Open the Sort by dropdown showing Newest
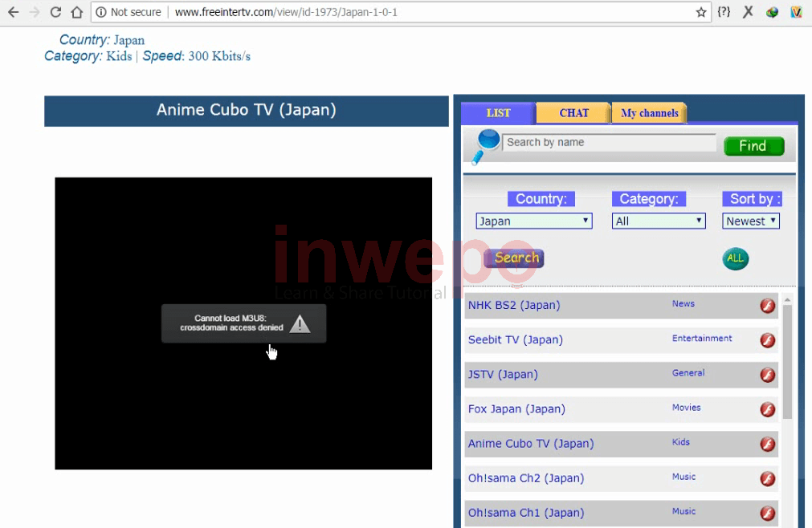This screenshot has width=812, height=528. coord(751,221)
